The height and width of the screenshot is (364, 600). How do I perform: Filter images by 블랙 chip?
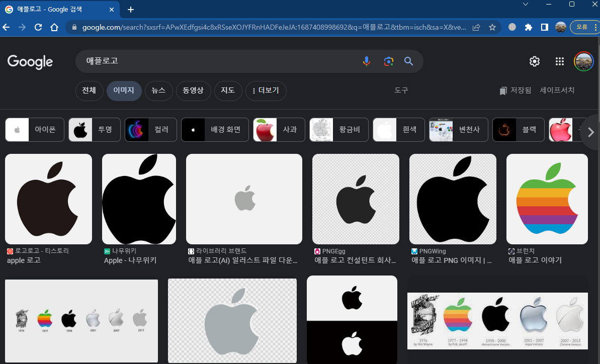coord(519,130)
